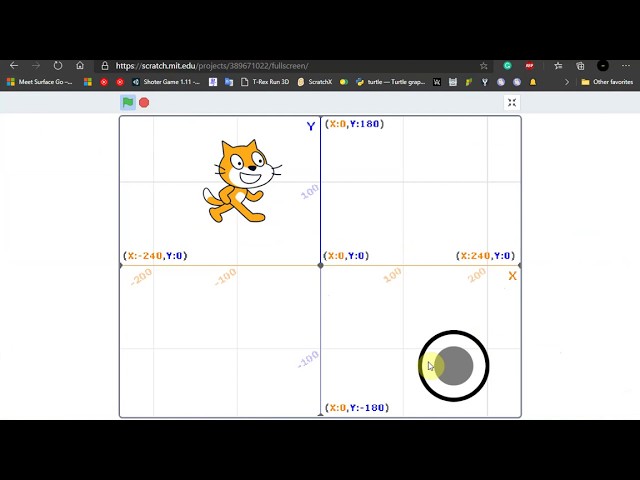The height and width of the screenshot is (480, 640).
Task: Open the yellow bell bookmark icon
Action: [x=533, y=82]
